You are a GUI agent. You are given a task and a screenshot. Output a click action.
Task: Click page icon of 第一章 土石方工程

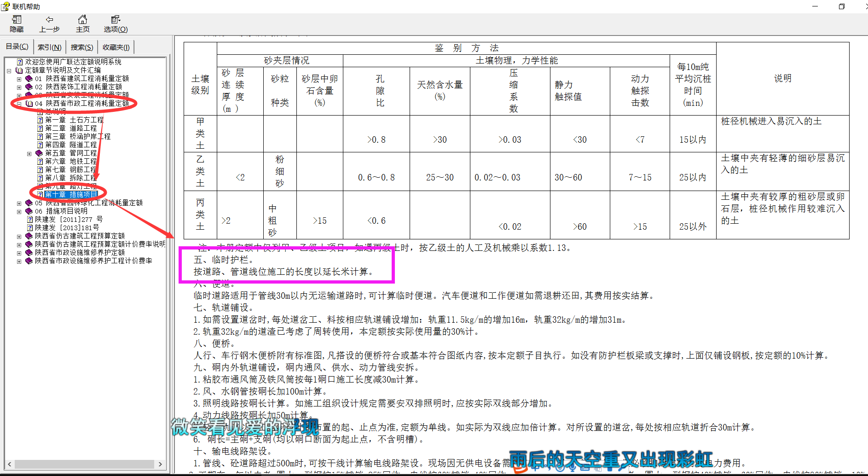pos(40,120)
